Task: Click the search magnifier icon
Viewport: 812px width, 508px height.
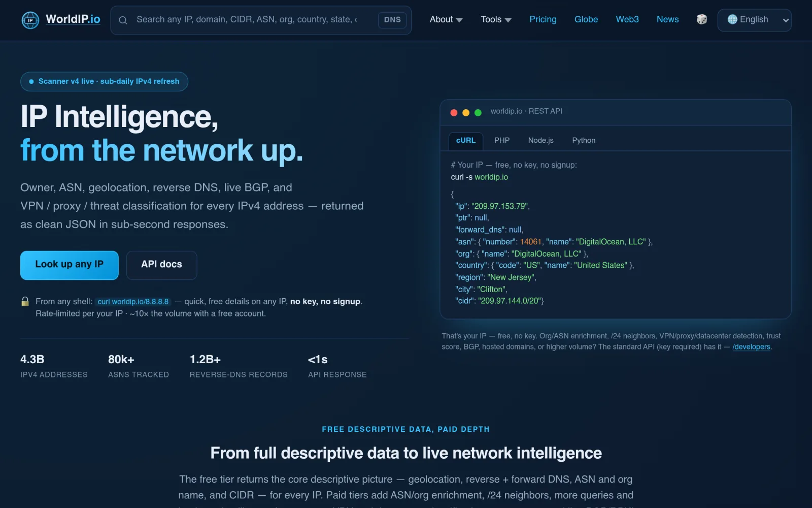Action: coord(123,20)
